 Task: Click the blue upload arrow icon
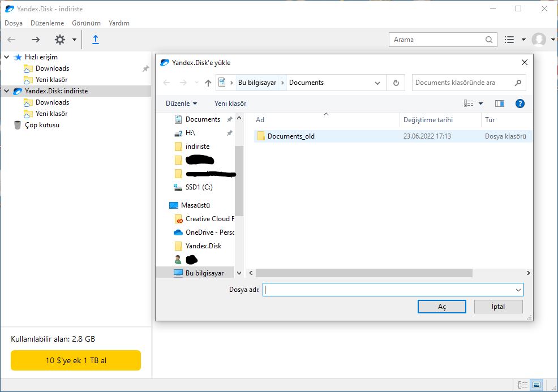tap(96, 40)
